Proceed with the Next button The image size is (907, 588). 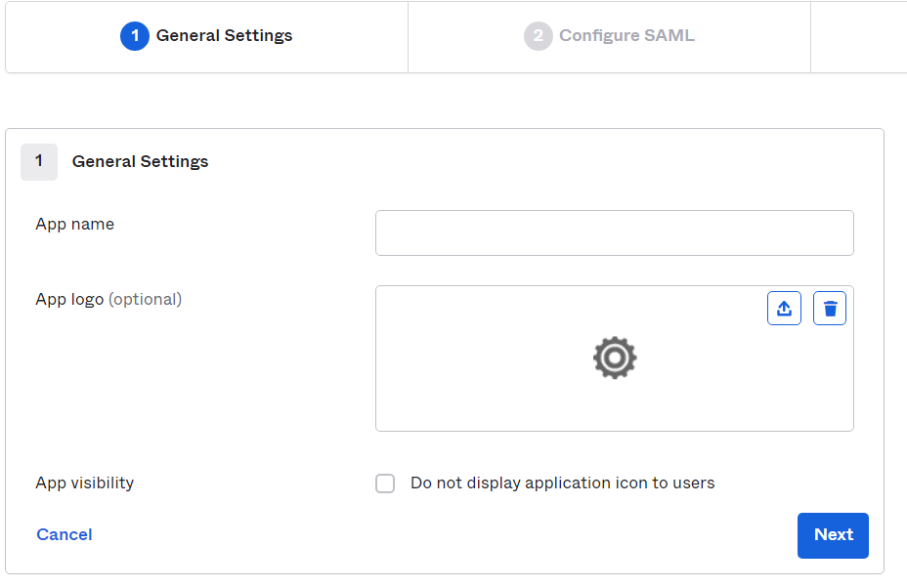(833, 535)
